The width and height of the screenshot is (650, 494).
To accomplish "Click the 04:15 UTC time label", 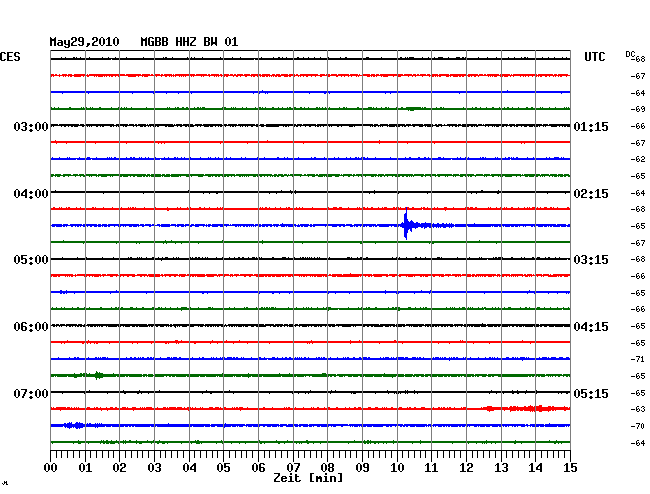I will (591, 327).
